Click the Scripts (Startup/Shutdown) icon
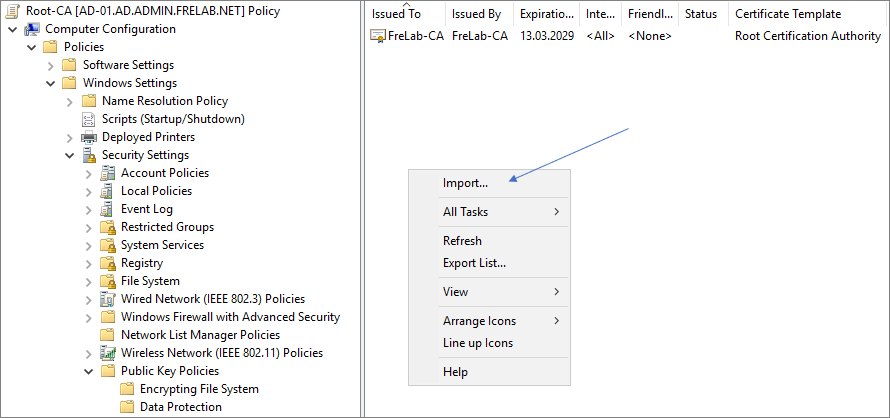The height and width of the screenshot is (418, 890). 89,119
